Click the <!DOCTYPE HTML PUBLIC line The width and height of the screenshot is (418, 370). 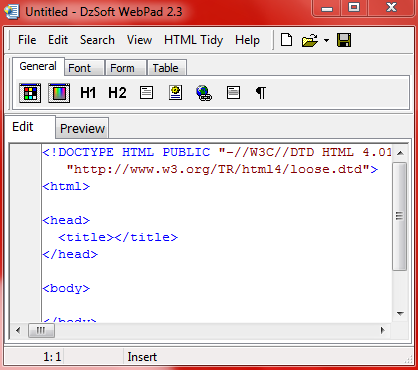[x=217, y=152]
